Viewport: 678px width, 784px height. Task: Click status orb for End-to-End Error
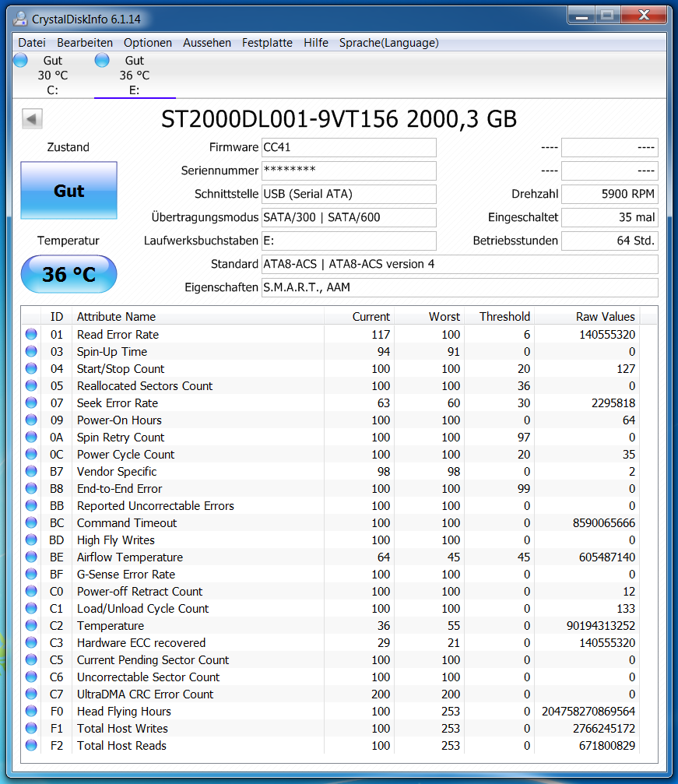[31, 488]
